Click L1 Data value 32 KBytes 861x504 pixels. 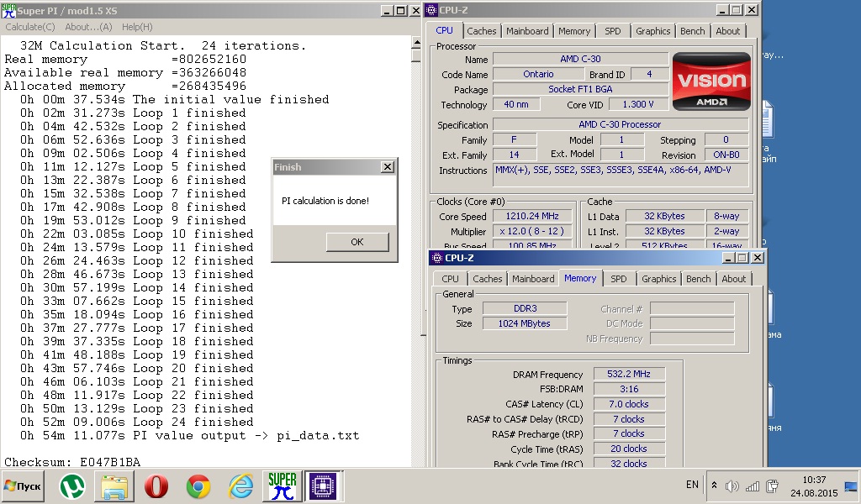coord(664,216)
